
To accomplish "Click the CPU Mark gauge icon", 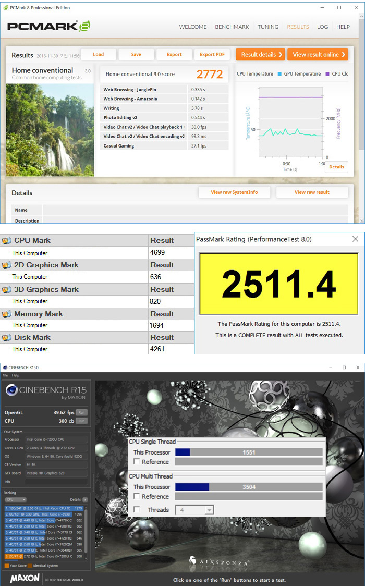I will click(7, 241).
